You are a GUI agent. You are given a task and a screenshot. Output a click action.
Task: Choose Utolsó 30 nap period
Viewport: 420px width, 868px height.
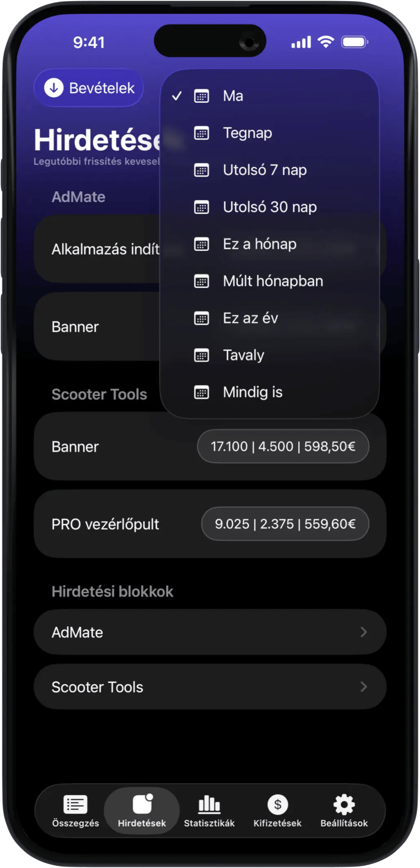[269, 207]
